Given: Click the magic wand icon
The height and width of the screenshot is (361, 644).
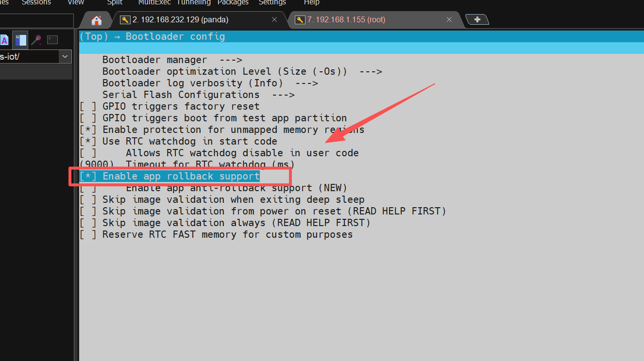Looking at the screenshot, I should [x=36, y=40].
